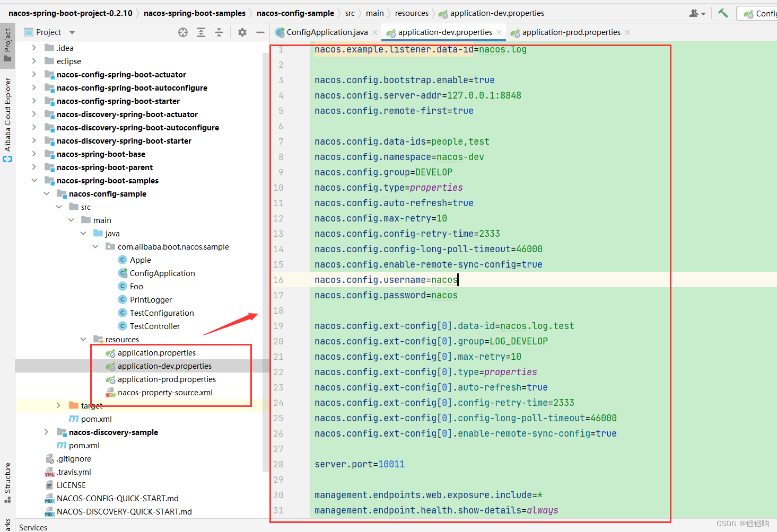Click nacos-spring-boot-parent module
777x532 pixels.
click(104, 167)
